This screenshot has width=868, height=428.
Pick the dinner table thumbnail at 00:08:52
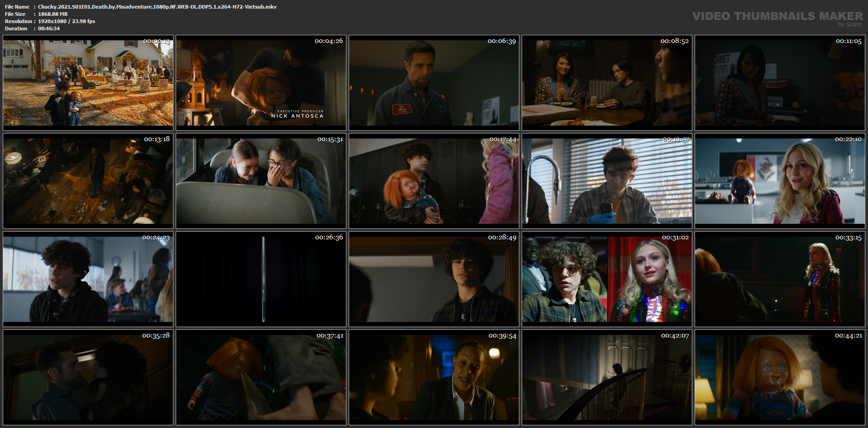607,83
